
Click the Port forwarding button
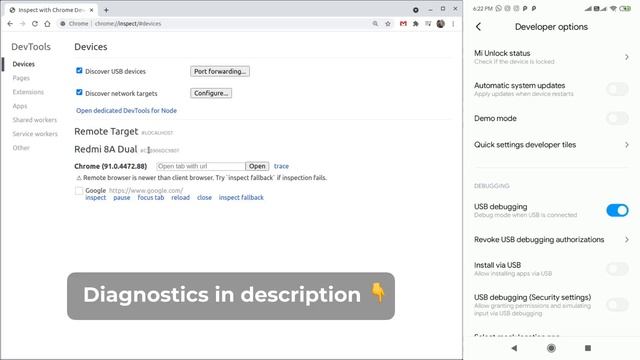[220, 71]
